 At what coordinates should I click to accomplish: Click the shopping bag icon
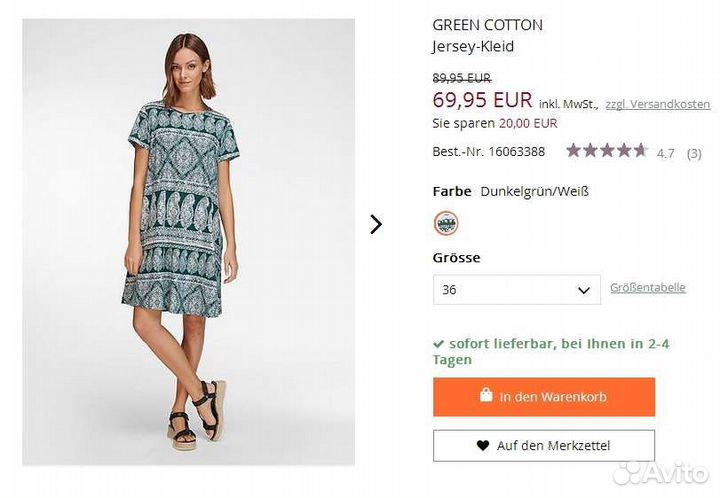point(486,396)
